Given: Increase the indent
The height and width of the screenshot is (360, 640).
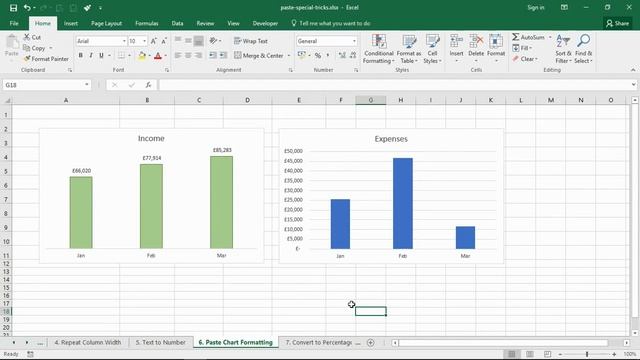Looking at the screenshot, I should coord(223,56).
